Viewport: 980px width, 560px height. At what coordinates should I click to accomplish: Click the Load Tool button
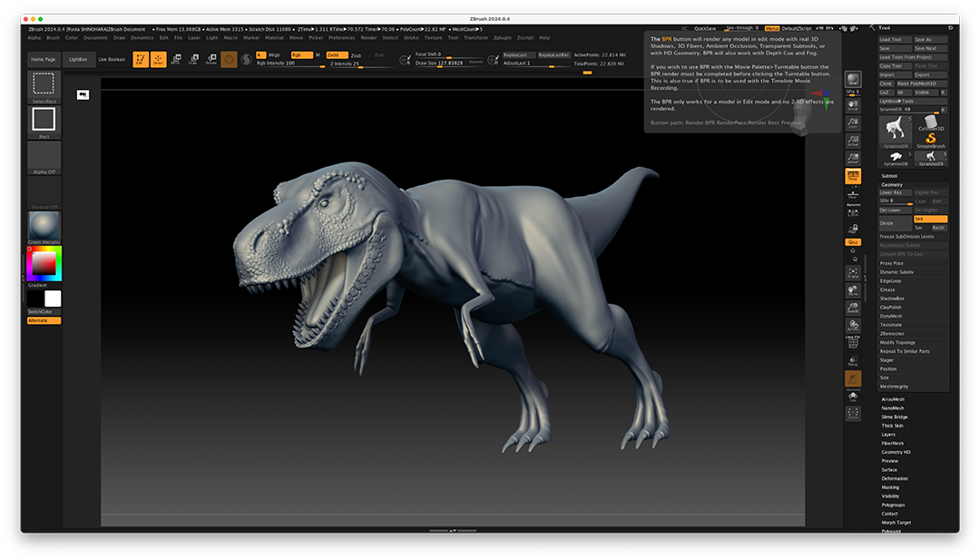point(895,39)
